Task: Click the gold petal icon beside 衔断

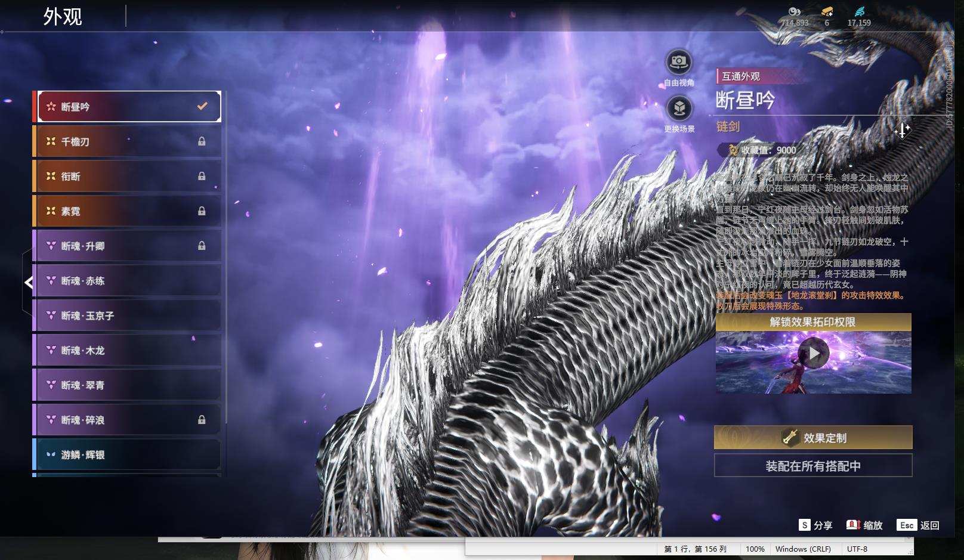Action: [51, 176]
